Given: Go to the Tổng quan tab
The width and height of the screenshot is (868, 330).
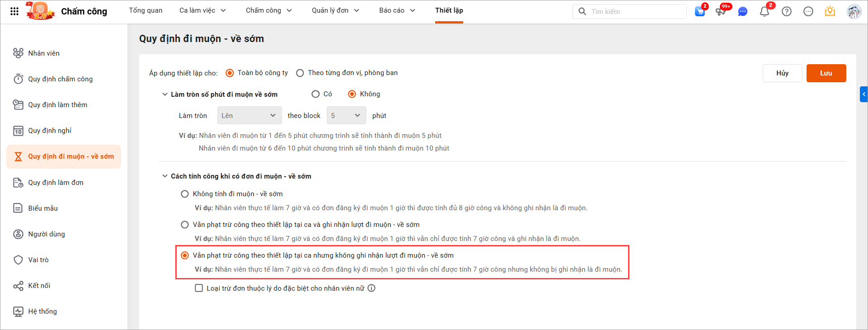Looking at the screenshot, I should point(145,10).
